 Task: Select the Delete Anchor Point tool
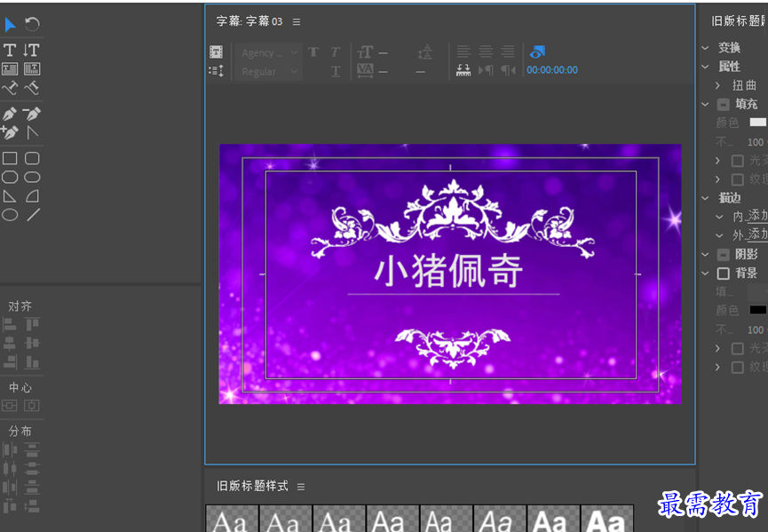32,115
